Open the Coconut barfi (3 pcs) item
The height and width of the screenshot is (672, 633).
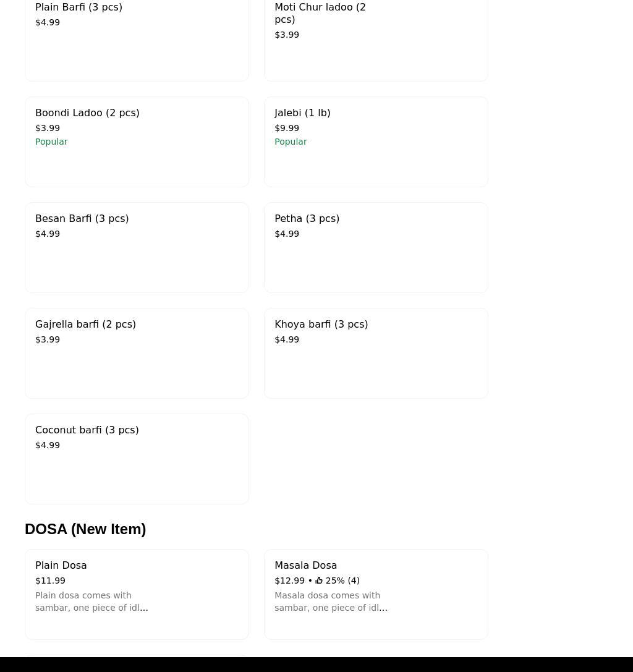[x=137, y=459]
